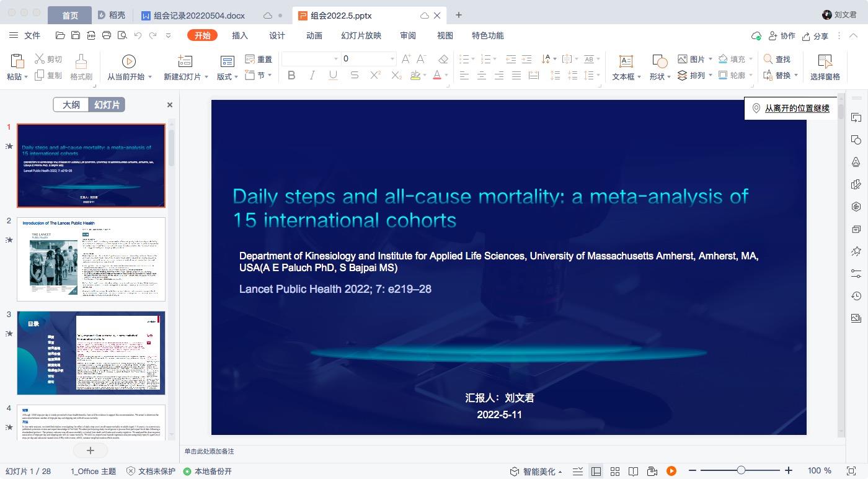Screen dimensions: 868x479
Task: Switch panel to 大纲 outline view
Action: coord(71,105)
